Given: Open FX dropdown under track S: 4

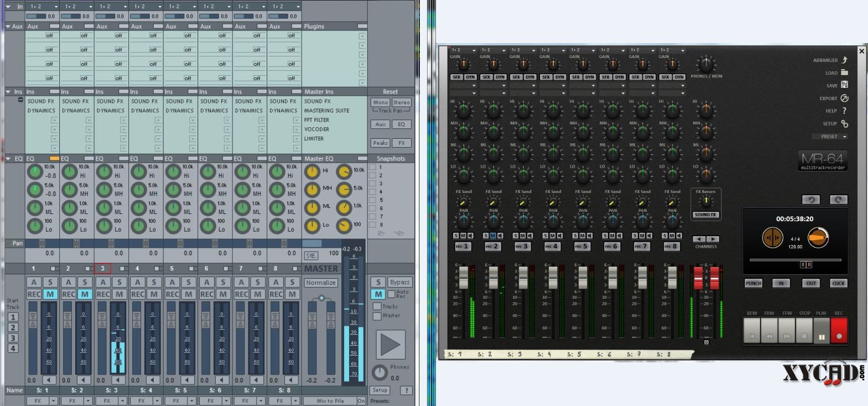Looking at the screenshot, I should 157,401.
